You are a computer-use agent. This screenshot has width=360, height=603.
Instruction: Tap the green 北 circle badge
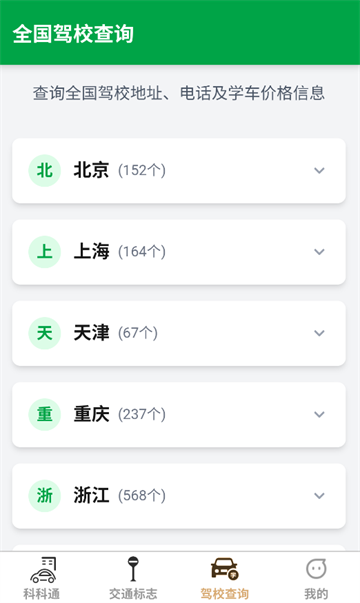coord(45,170)
